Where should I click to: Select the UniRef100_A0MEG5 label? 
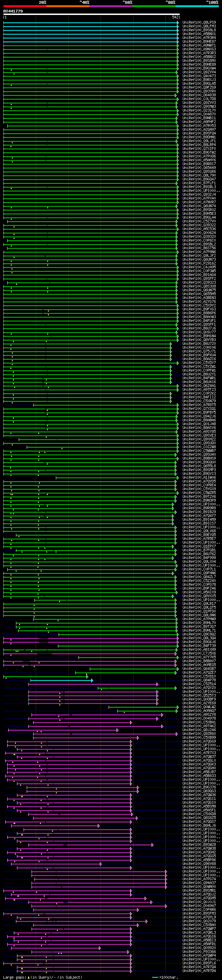tap(199, 665)
